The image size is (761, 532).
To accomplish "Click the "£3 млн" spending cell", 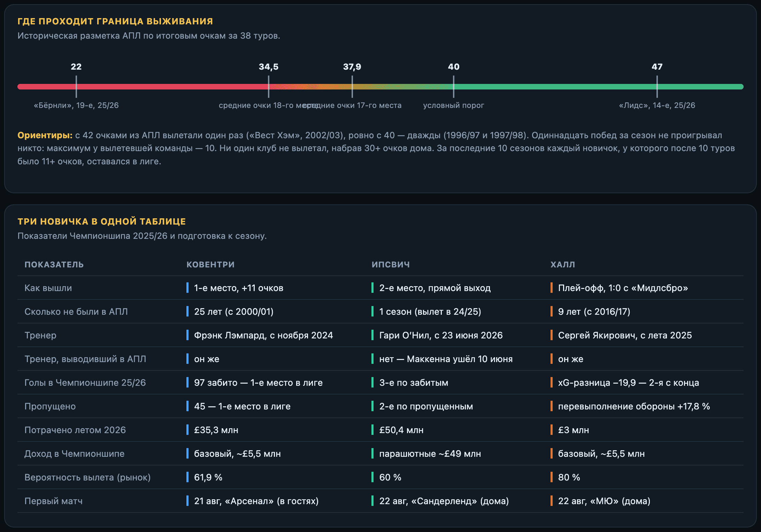I will (x=574, y=430).
